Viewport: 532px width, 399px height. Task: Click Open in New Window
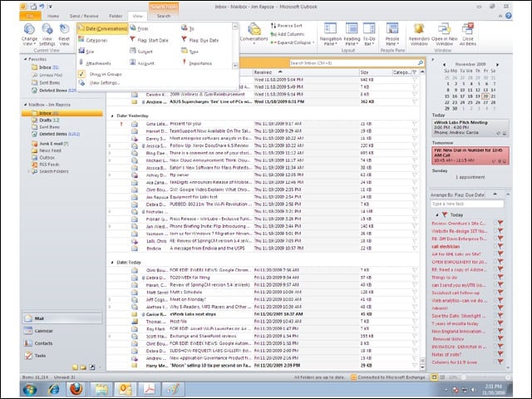coord(444,35)
